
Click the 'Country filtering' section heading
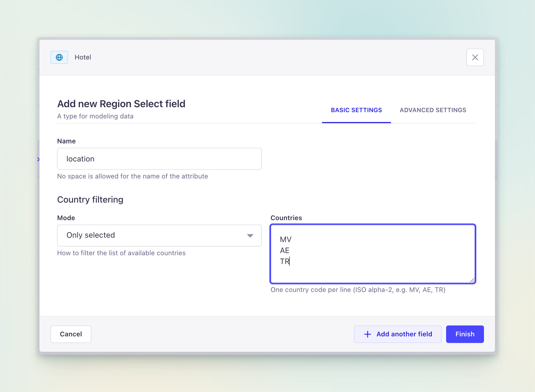click(90, 200)
